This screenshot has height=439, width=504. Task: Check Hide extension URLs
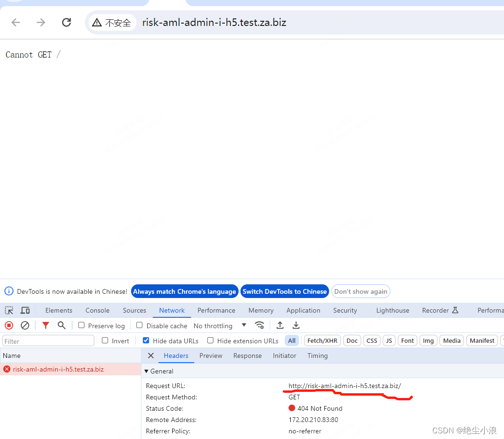click(x=210, y=340)
